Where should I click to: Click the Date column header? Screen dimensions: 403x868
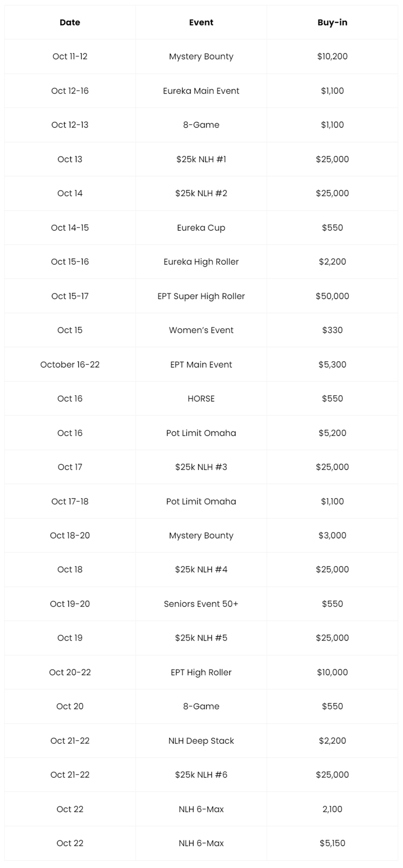tap(70, 22)
